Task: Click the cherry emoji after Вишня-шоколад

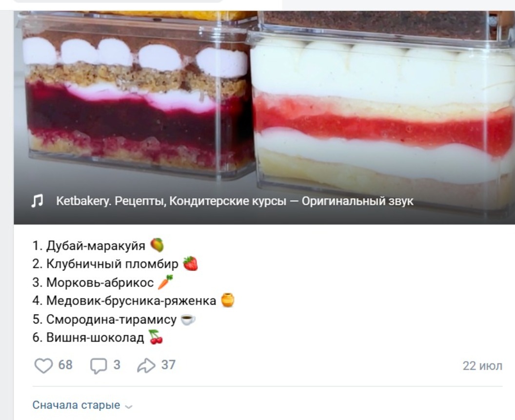Action: [x=156, y=337]
